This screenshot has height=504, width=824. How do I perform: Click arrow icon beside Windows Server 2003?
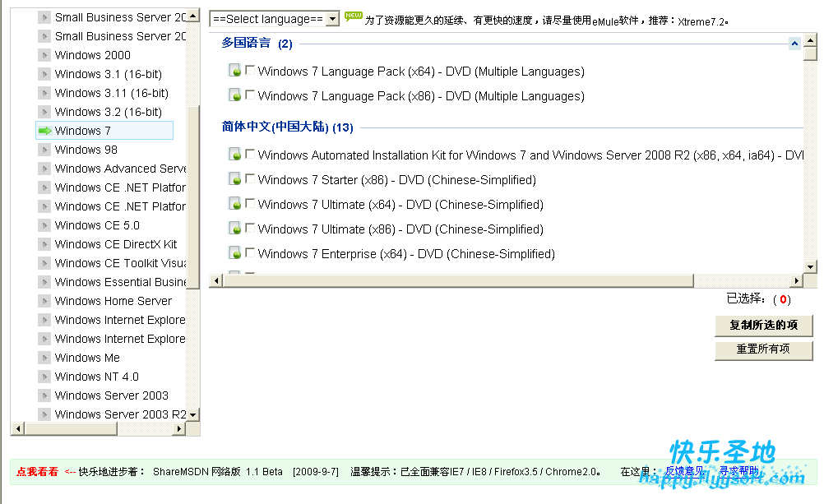coord(44,395)
